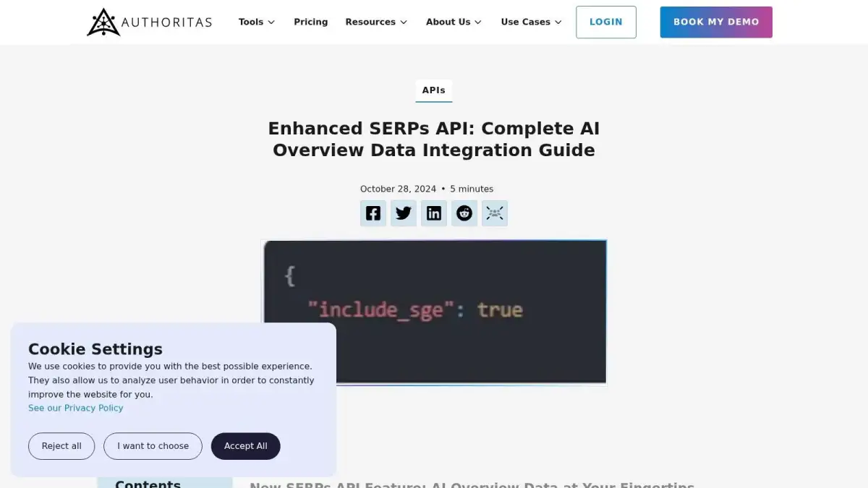Open the Use Cases dropdown
This screenshot has height=488, width=868.
click(x=531, y=22)
